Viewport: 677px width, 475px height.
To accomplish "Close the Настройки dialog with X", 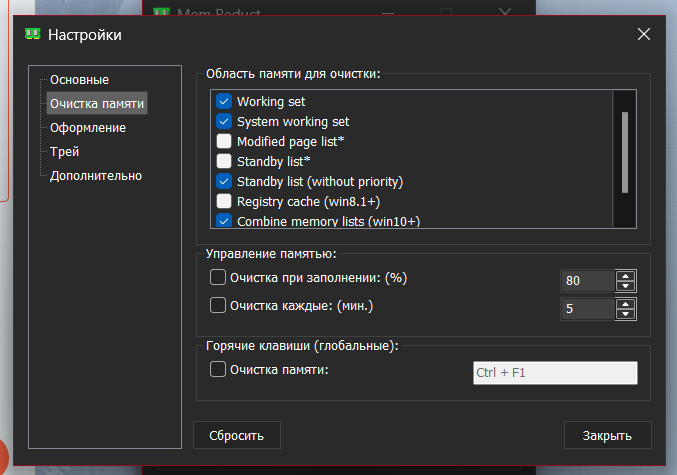I will coord(644,35).
